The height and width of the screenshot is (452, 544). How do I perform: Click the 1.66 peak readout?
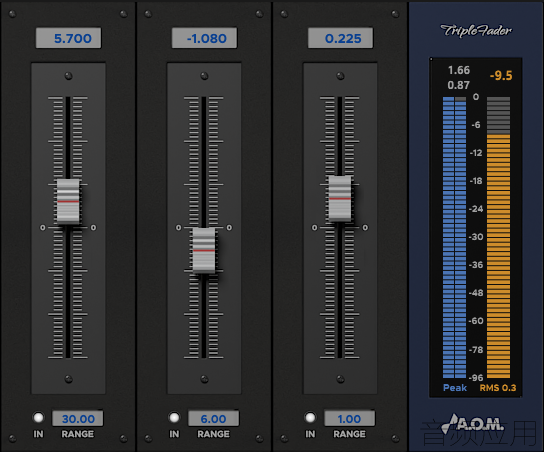pos(459,70)
